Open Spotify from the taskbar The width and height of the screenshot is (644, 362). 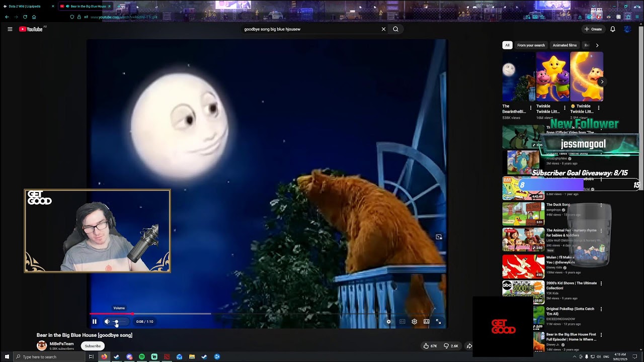pyautogui.click(x=142, y=357)
